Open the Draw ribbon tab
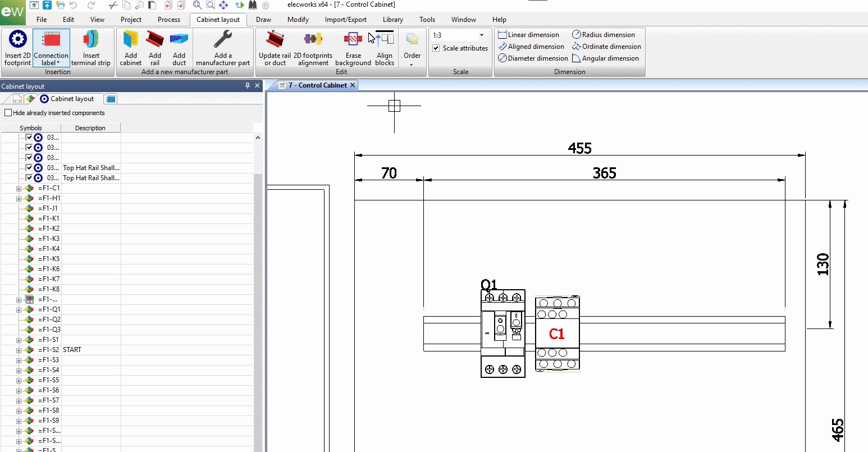 click(263, 20)
